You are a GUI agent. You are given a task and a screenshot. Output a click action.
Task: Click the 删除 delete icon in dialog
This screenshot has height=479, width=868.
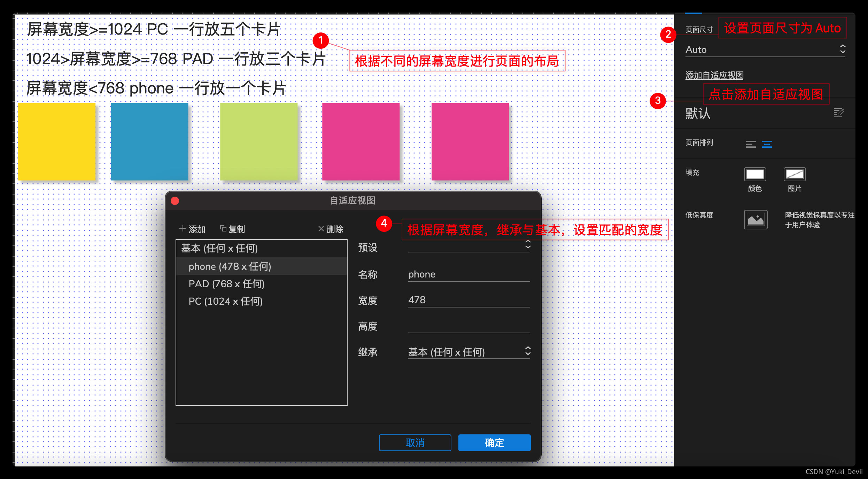pyautogui.click(x=321, y=229)
